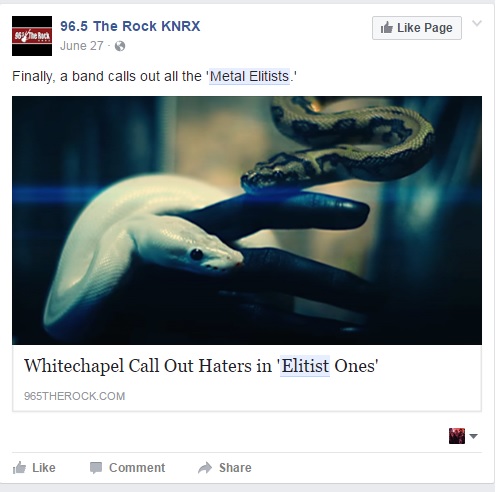The image size is (500, 492).
Task: Click the small profile picture identity selector
Action: (457, 436)
